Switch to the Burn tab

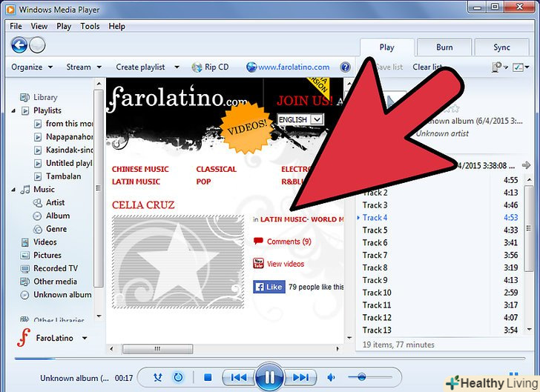(444, 47)
